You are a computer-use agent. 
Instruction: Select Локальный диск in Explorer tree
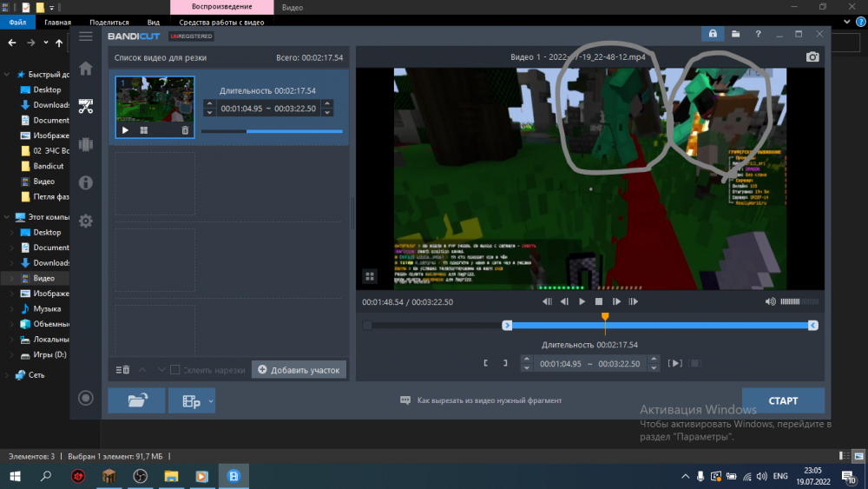51,340
